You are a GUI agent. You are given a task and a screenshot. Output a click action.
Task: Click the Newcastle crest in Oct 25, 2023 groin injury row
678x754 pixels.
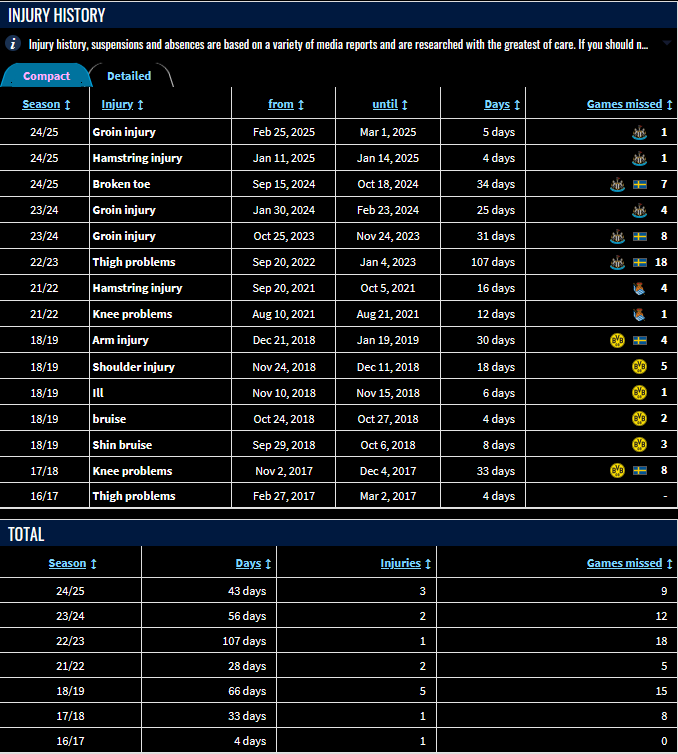(617, 236)
